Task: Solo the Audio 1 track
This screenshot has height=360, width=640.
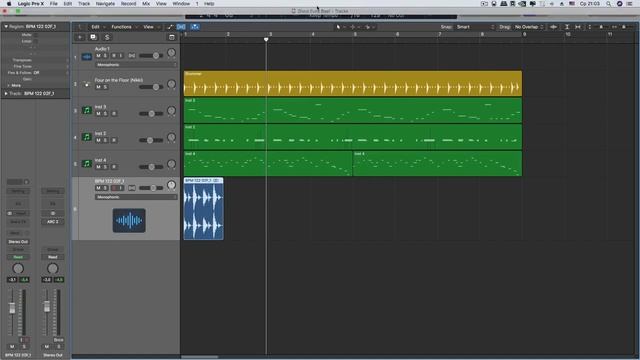Action: coord(105,56)
